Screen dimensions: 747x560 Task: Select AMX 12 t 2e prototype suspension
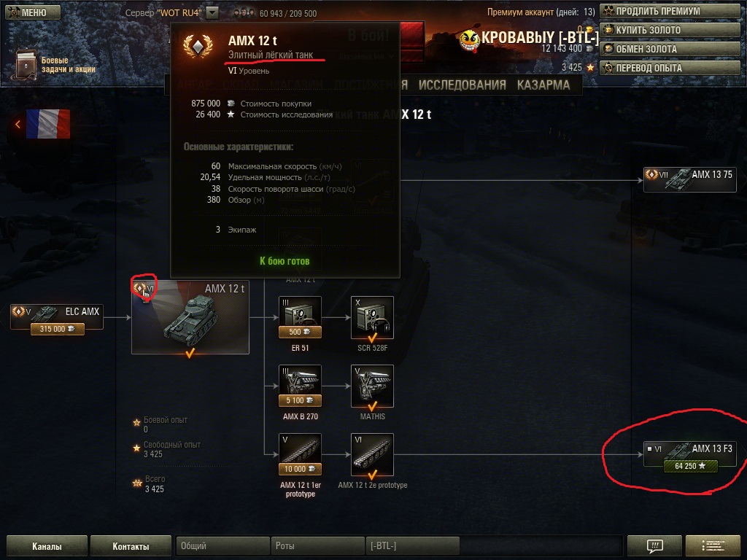click(x=372, y=454)
